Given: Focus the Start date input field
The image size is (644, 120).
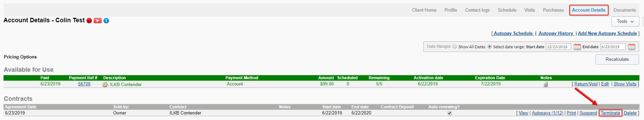Looking at the screenshot, I should 558,47.
